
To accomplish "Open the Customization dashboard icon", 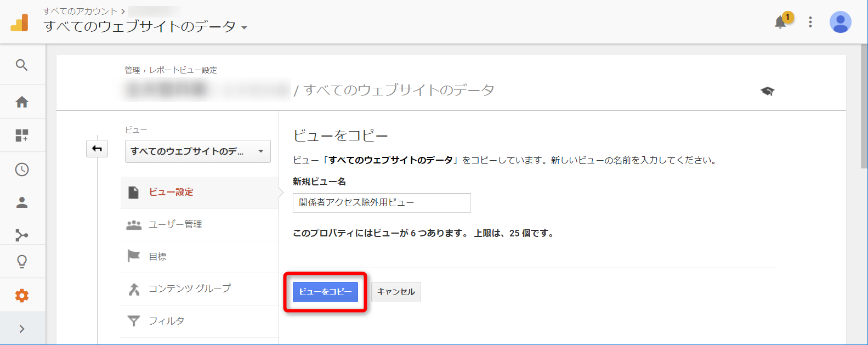I will pos(22,135).
